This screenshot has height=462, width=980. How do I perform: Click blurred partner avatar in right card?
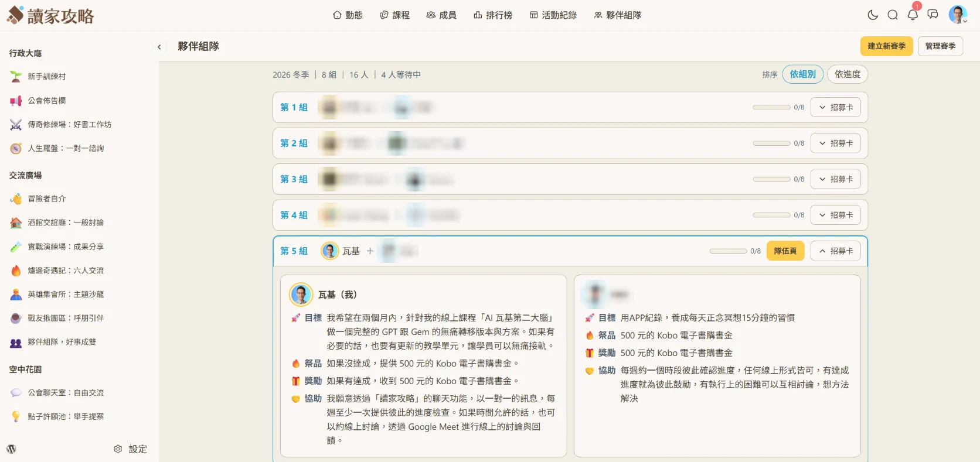pos(595,295)
